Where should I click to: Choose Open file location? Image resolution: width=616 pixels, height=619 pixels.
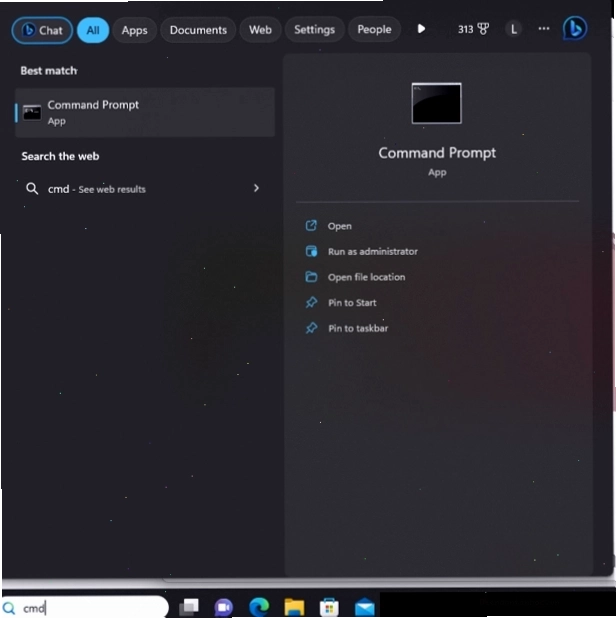[x=366, y=277]
